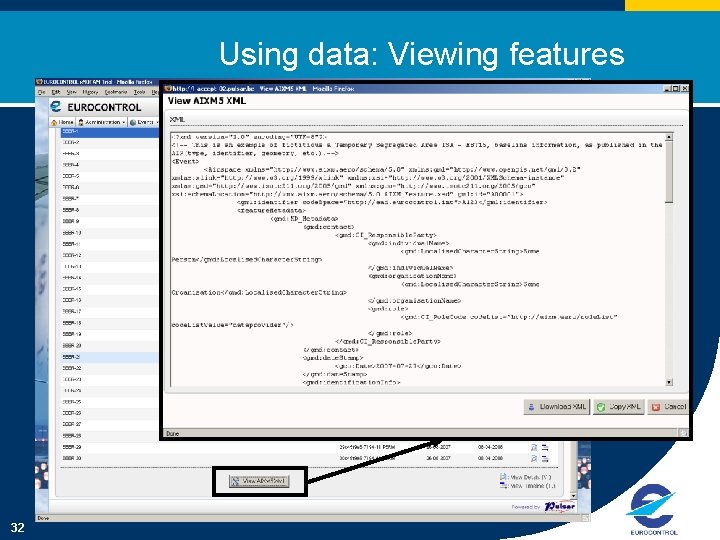Maximize the View AIXM5 XML window
The width and height of the screenshot is (720, 540).
pyautogui.click(x=675, y=89)
